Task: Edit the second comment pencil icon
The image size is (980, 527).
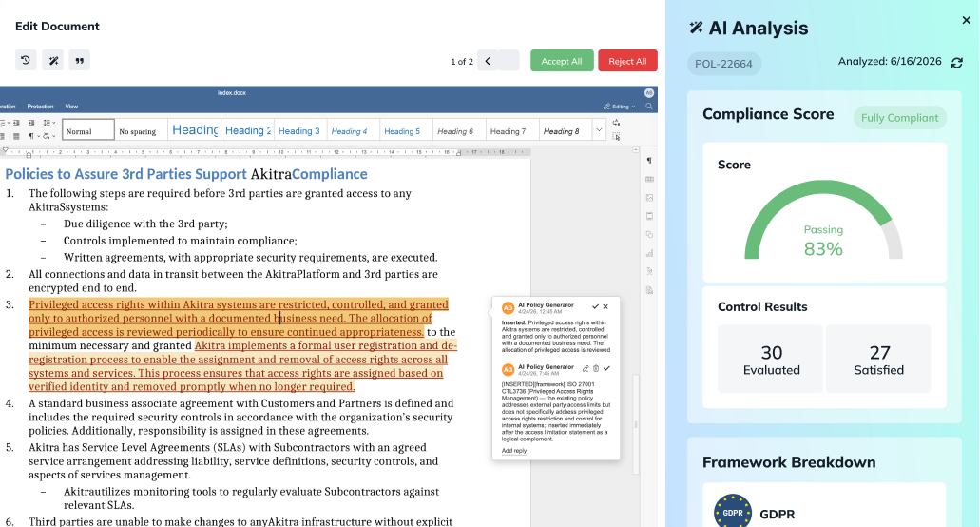Action: click(586, 368)
